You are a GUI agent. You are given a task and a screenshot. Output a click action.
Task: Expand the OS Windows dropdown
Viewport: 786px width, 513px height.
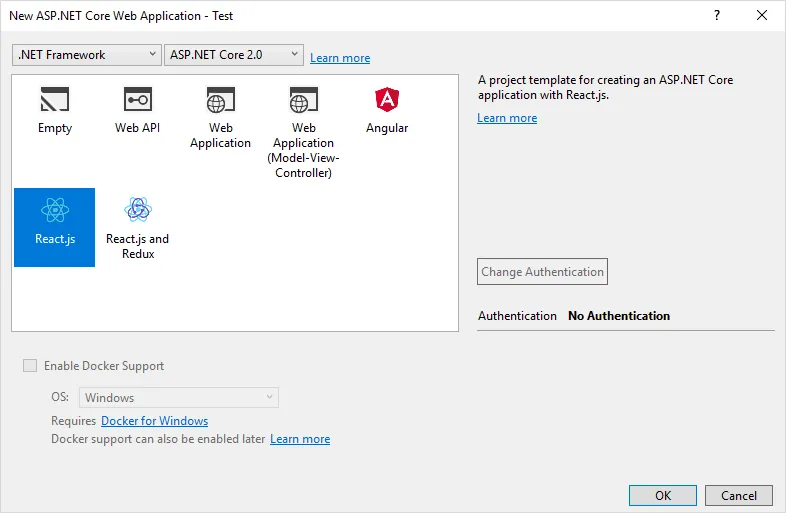(179, 398)
